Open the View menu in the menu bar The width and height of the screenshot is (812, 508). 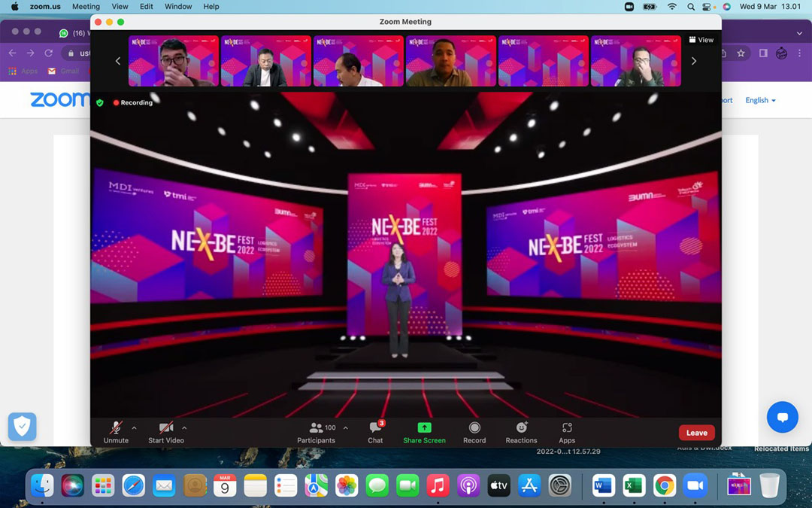pos(120,7)
